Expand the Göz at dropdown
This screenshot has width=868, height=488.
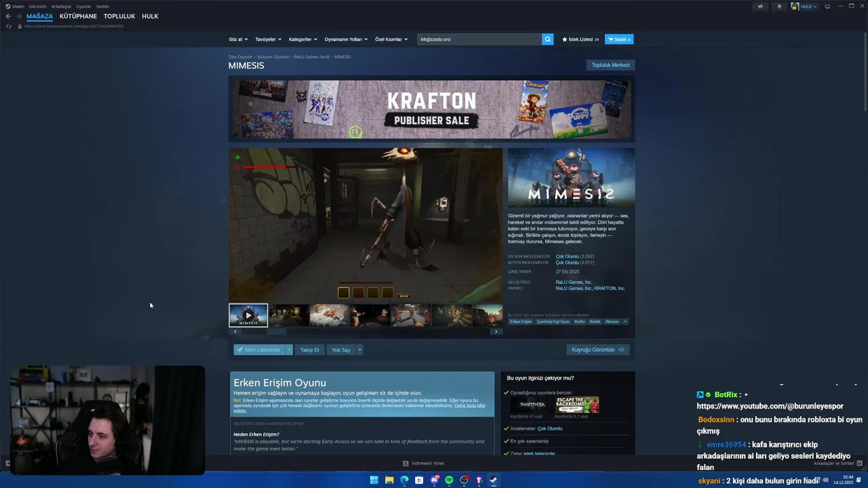(239, 39)
